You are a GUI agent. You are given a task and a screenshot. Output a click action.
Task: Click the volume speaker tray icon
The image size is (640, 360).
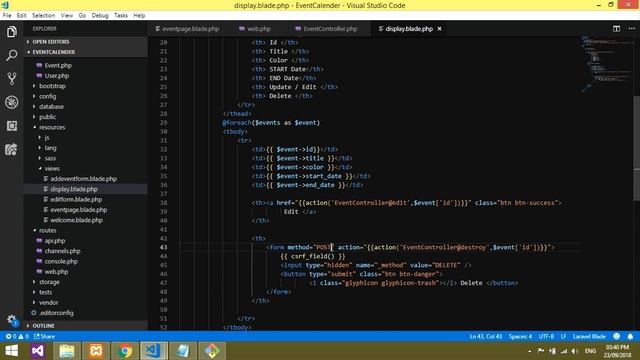pos(575,351)
